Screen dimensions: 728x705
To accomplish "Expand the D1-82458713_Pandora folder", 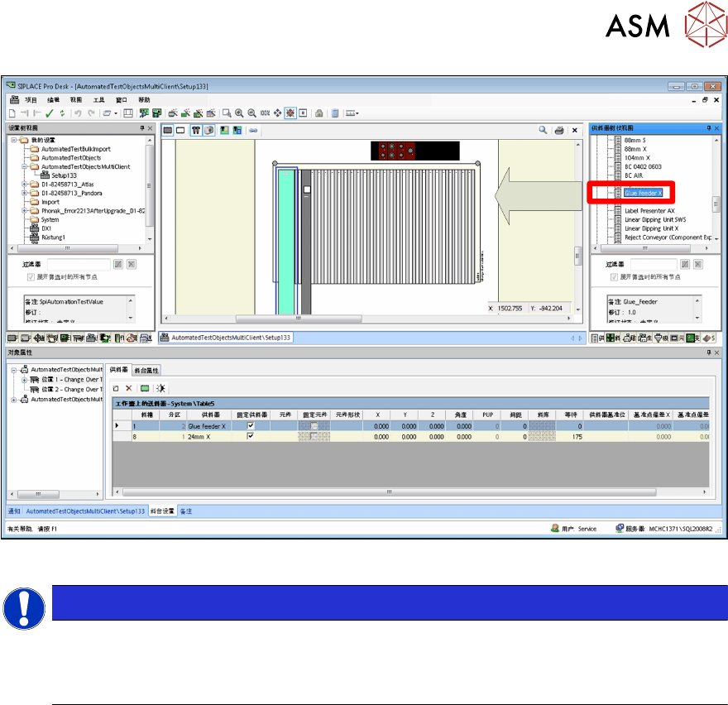I will [x=24, y=193].
